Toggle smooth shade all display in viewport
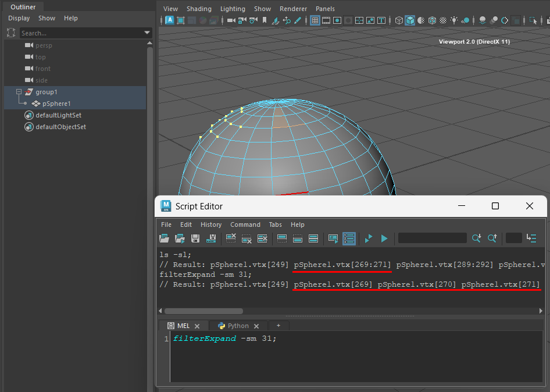 pos(410,20)
